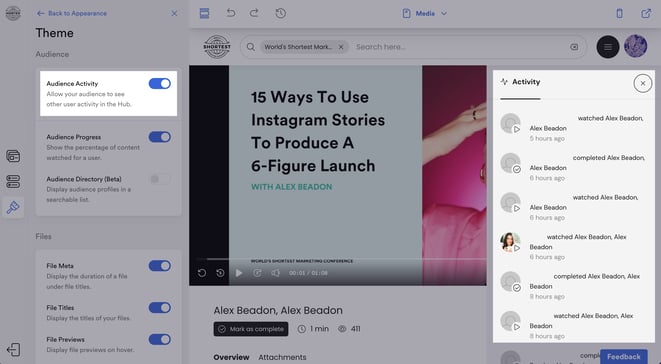Click workspace logo at sidebar top
The image size is (661, 364).
point(13,13)
